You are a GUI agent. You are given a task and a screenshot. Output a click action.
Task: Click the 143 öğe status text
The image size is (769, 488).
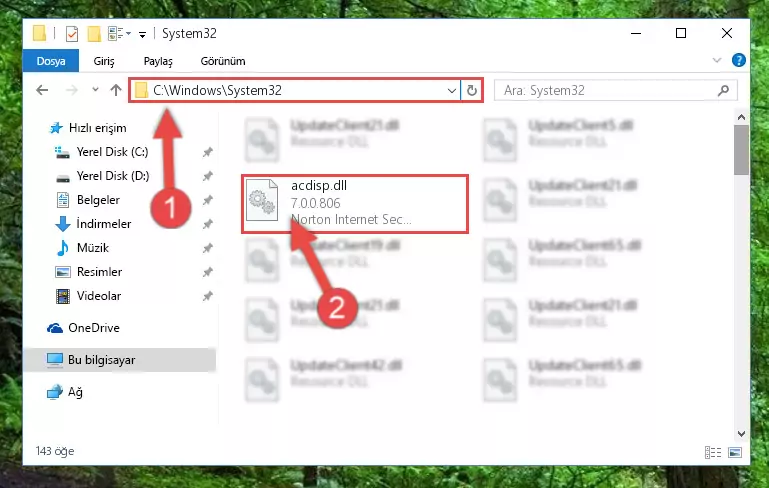tap(55, 451)
